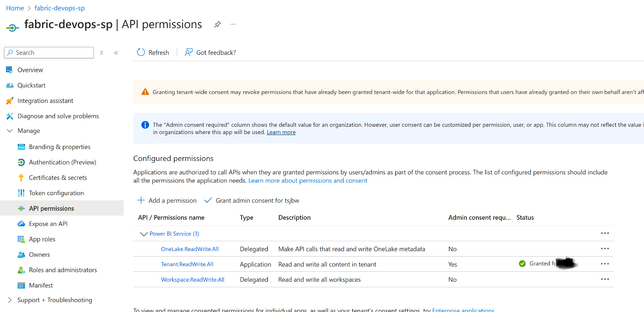The image size is (644, 312).
Task: Click the Overview icon in sidebar
Action: 10,70
